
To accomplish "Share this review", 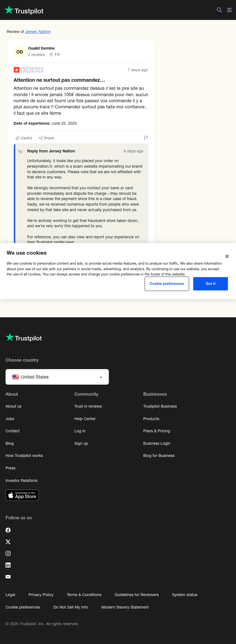I will click(x=46, y=138).
